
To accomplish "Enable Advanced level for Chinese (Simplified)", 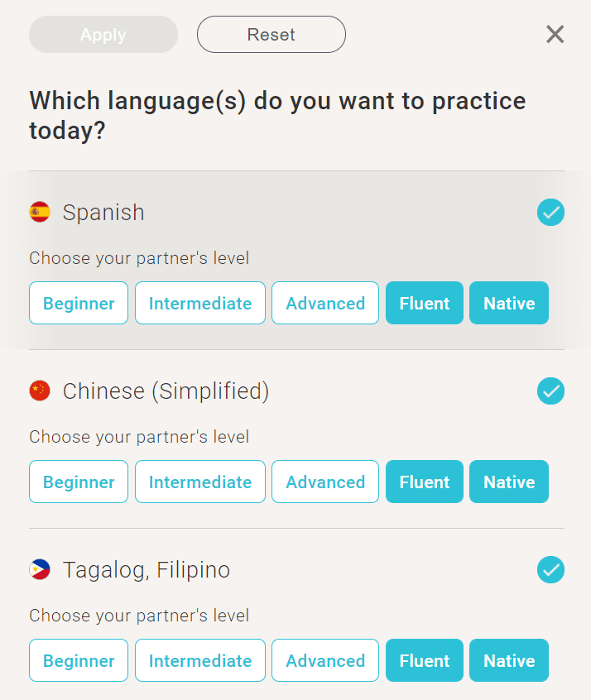I will point(325,482).
